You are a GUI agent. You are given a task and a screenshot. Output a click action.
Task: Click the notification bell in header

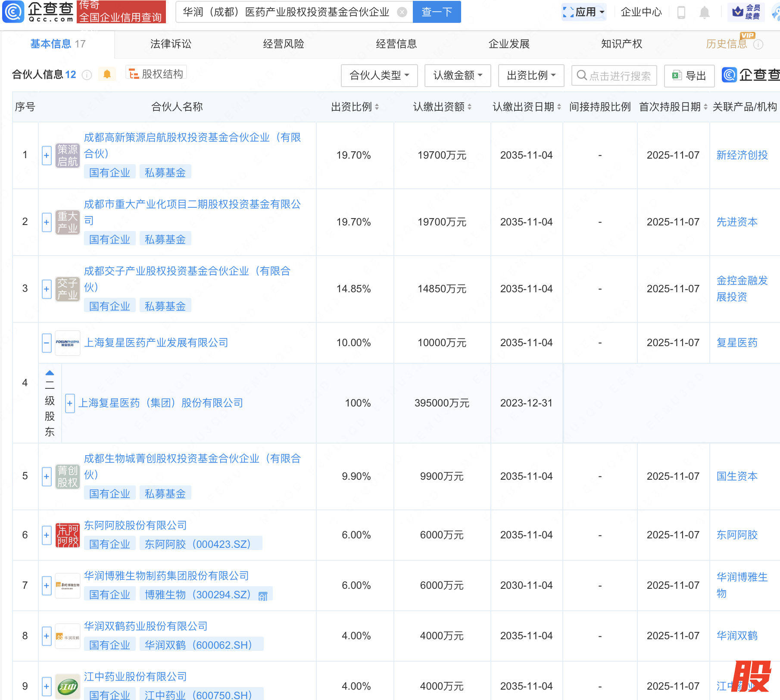tap(704, 12)
